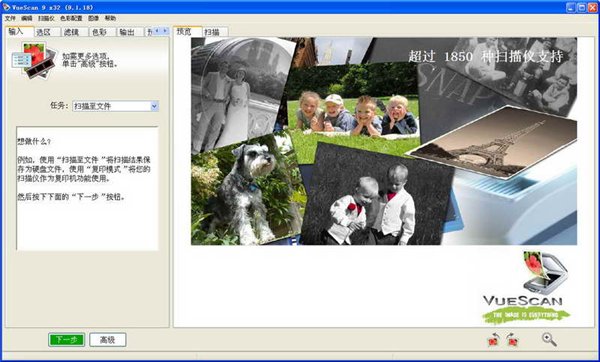
Task: Rotate the image right with the toolbar icon
Action: (x=512, y=339)
